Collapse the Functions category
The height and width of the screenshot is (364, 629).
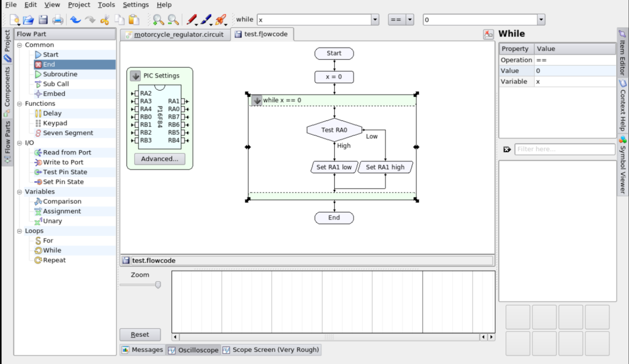pos(19,104)
